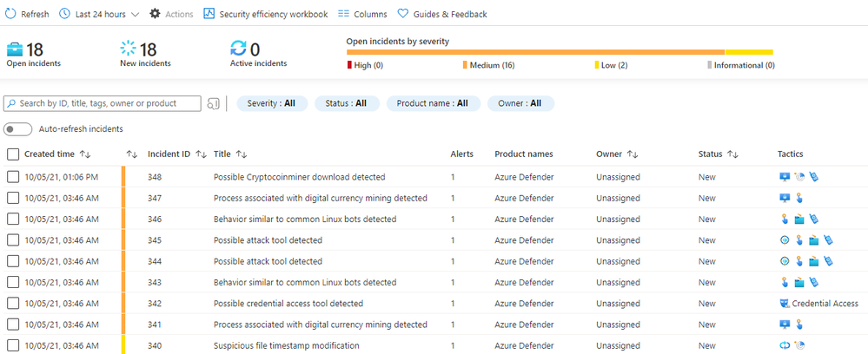The width and height of the screenshot is (868, 354).
Task: Select checkbox for incident 342
Action: [x=13, y=303]
